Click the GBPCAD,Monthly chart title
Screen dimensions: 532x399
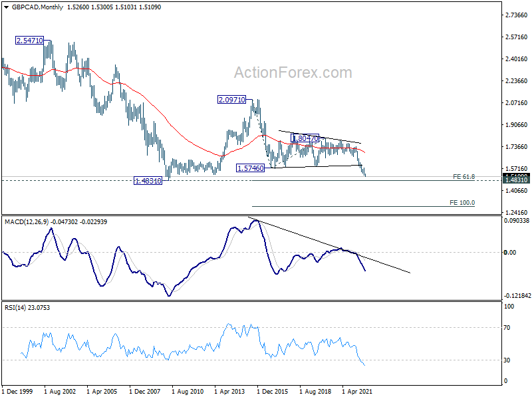37,7
